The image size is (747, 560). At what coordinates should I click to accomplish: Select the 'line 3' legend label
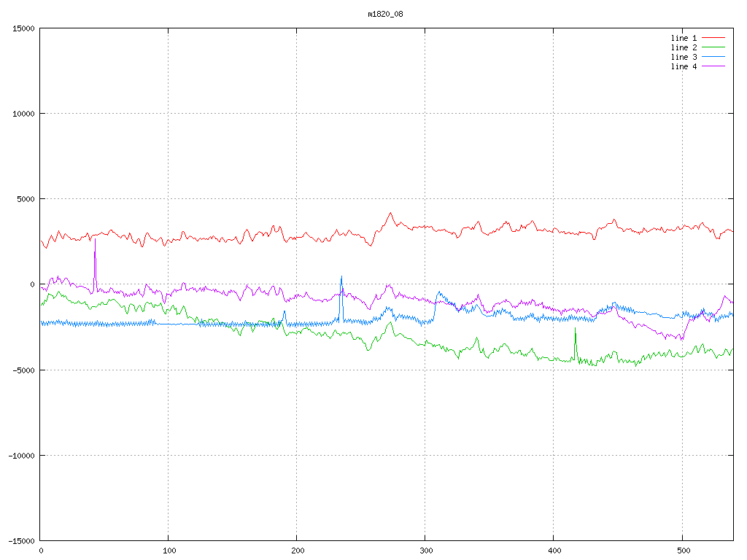[x=684, y=57]
